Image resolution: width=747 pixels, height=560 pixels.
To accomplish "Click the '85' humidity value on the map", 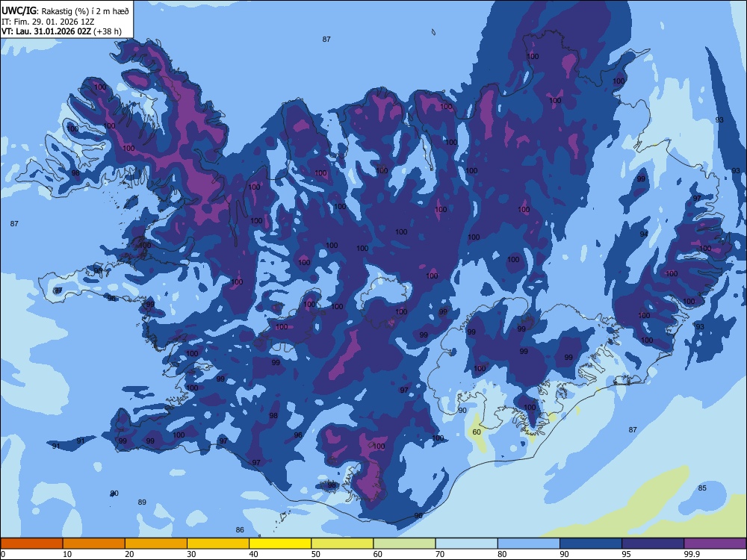I will [x=702, y=488].
